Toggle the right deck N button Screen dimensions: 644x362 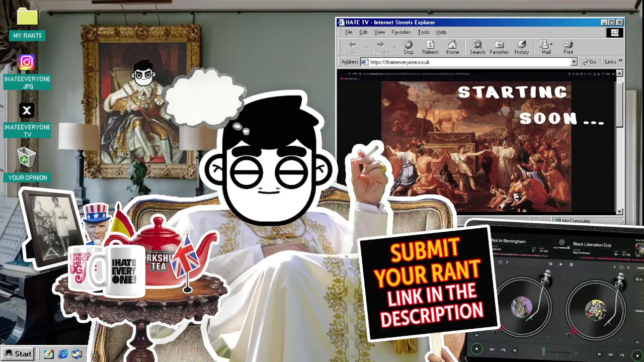599,354
